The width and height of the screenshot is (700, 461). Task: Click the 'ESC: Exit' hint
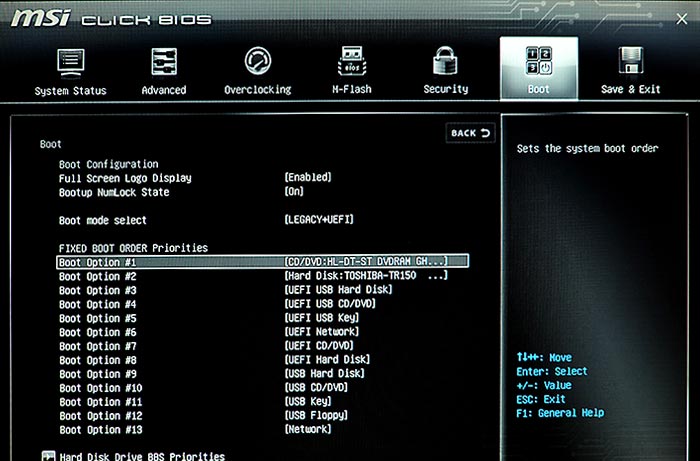pos(541,399)
